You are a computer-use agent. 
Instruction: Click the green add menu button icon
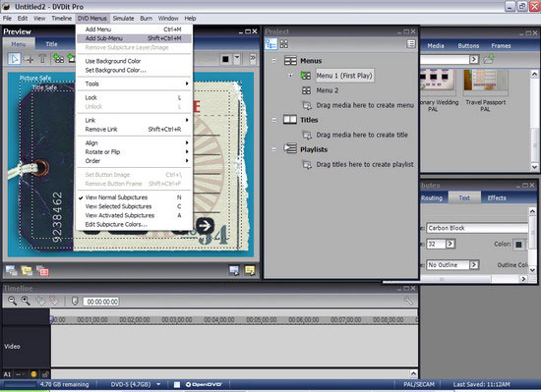pos(58,59)
